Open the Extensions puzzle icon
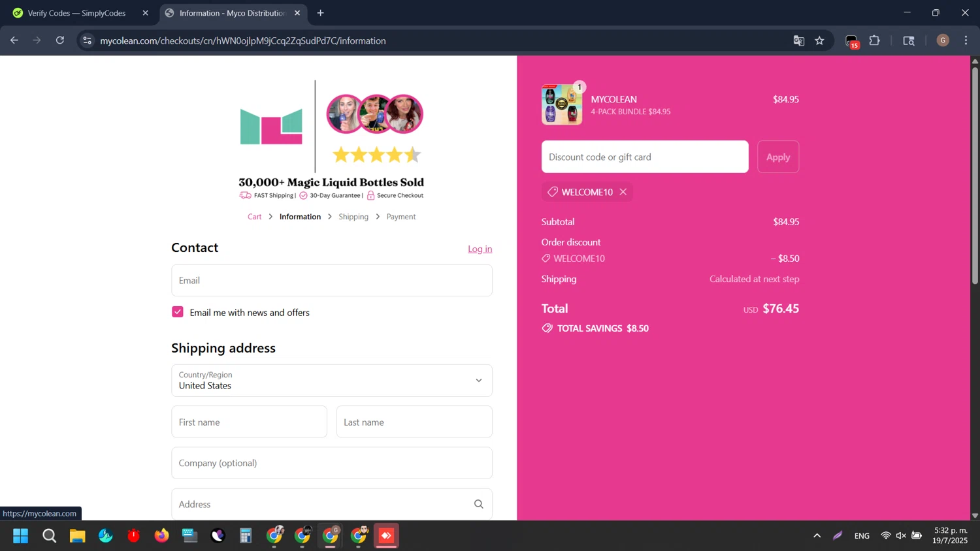This screenshot has width=980, height=551. point(874,40)
